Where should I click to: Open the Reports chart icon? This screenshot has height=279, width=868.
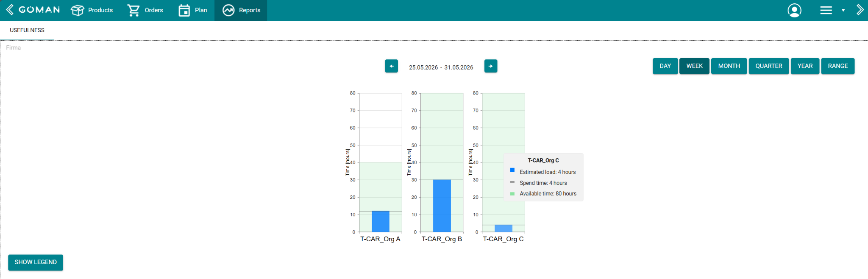tap(228, 10)
